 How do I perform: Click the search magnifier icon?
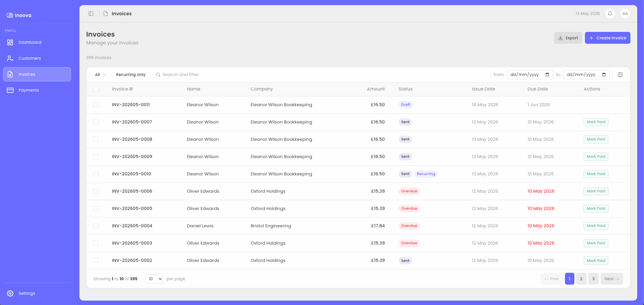pyautogui.click(x=158, y=75)
